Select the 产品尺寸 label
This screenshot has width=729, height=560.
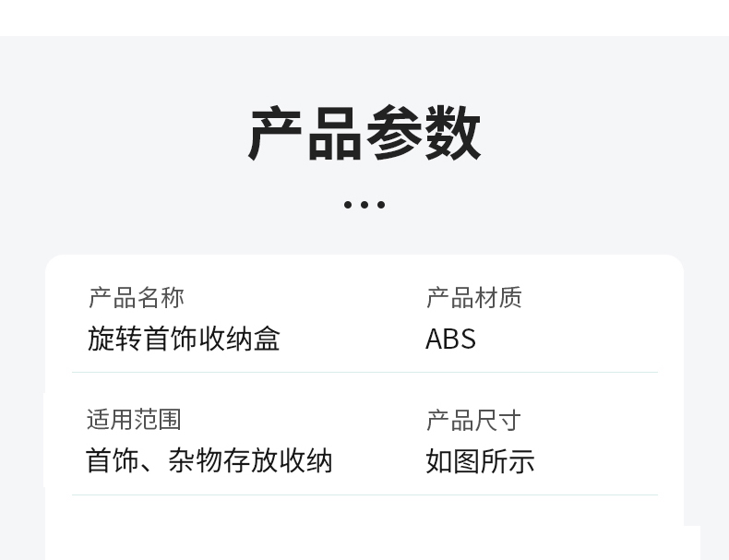pos(473,420)
